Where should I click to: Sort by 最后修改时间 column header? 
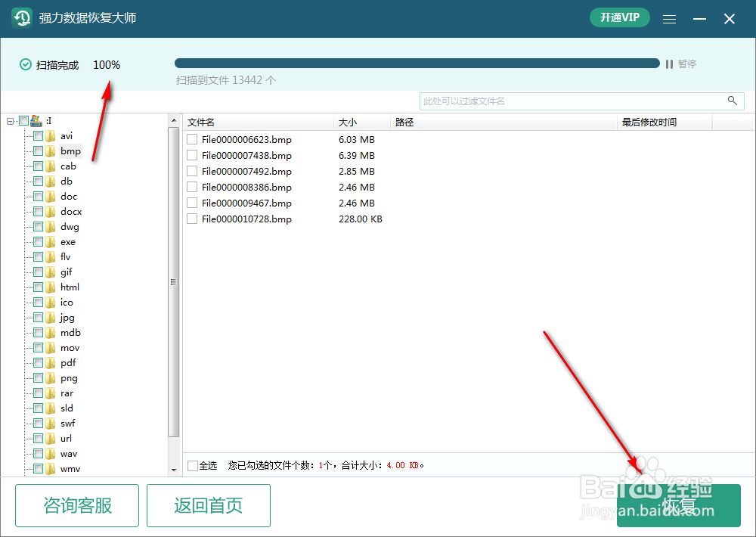click(x=665, y=123)
